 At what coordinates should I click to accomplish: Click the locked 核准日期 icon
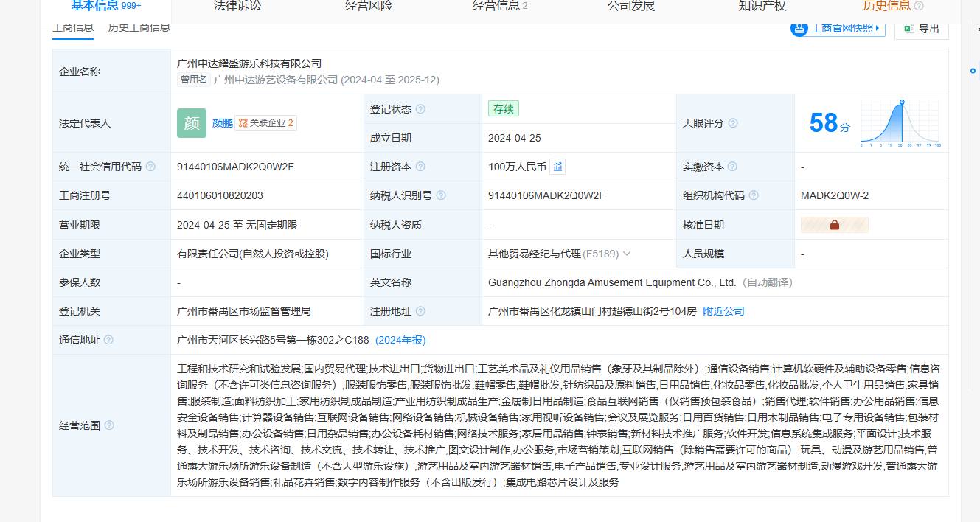pos(834,225)
